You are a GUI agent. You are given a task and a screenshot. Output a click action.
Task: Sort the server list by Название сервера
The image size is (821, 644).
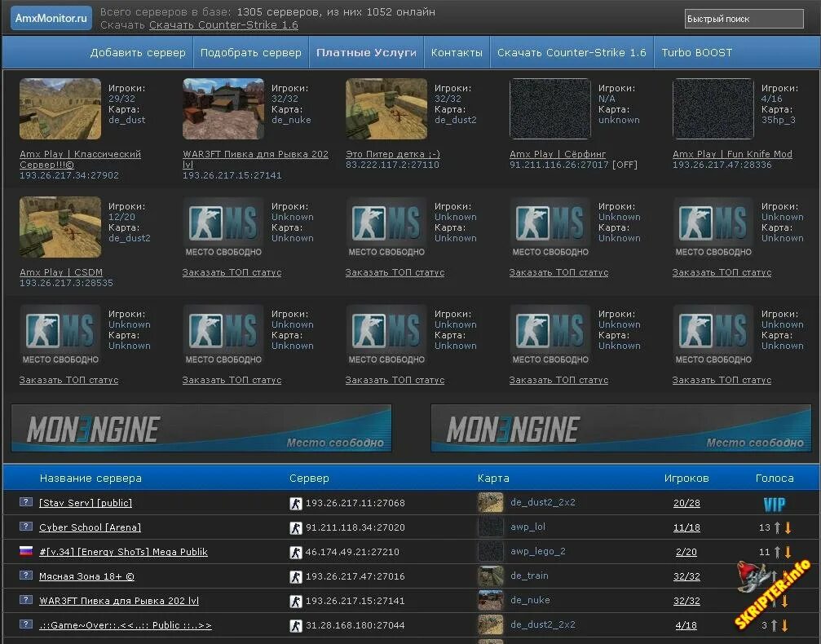click(90, 478)
